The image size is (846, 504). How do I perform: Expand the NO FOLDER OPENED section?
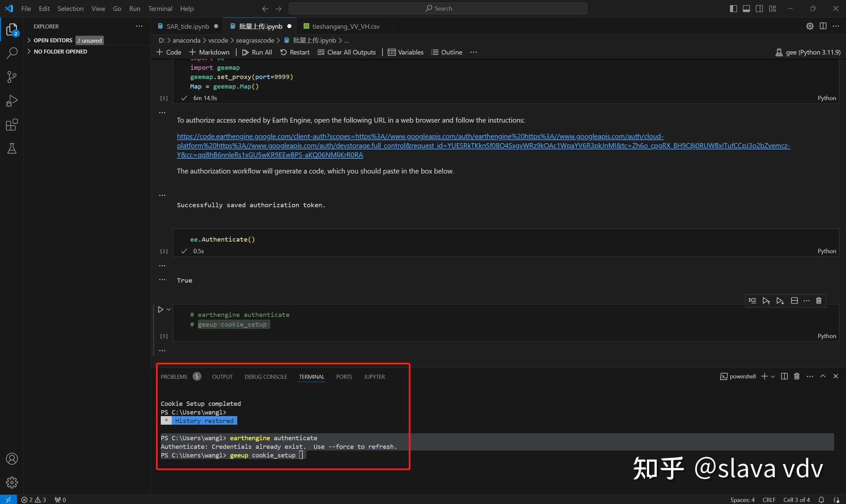pyautogui.click(x=60, y=52)
